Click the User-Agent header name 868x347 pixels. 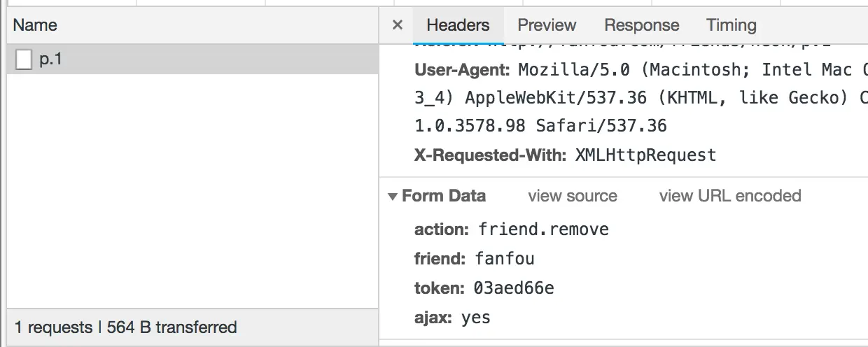(461, 70)
